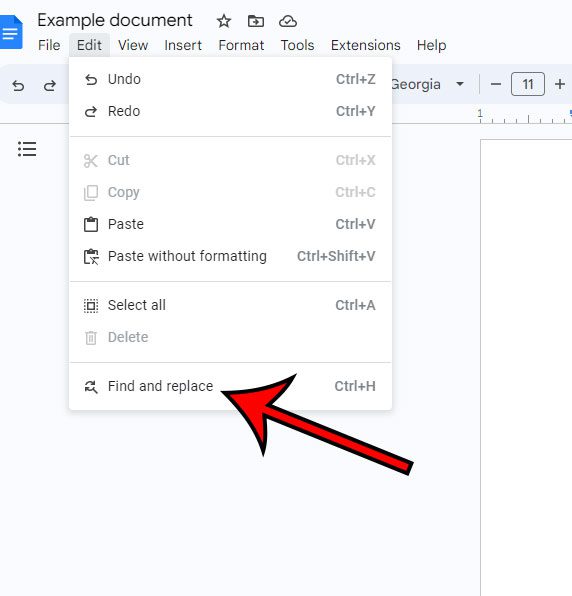The height and width of the screenshot is (596, 572).
Task: Open the Format menu
Action: [x=241, y=45]
